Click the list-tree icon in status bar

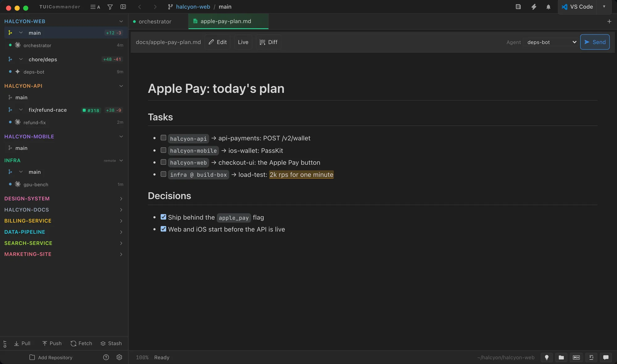[591, 357]
